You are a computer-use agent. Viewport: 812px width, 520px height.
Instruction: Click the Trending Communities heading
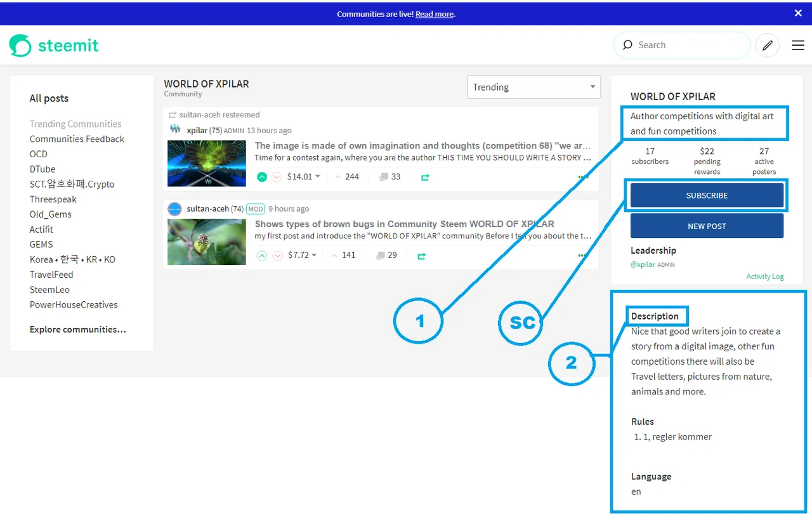75,124
